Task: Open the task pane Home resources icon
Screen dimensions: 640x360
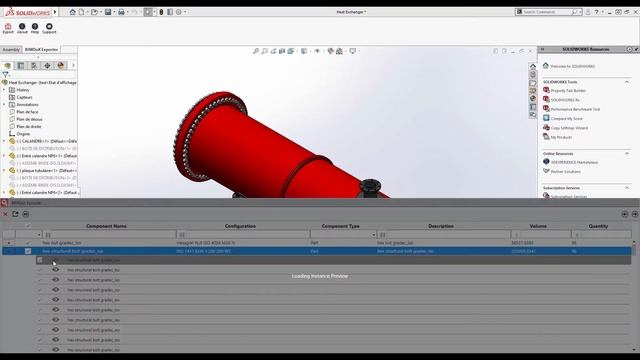Action: point(533,66)
